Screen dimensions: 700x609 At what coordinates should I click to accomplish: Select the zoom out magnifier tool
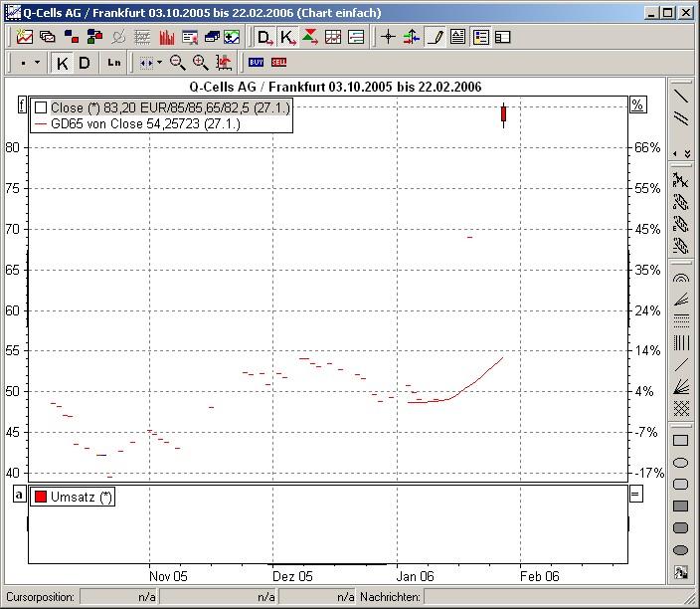pos(178,63)
